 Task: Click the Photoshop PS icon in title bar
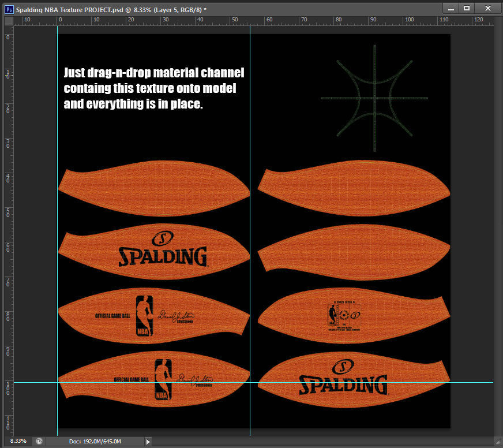[9, 10]
